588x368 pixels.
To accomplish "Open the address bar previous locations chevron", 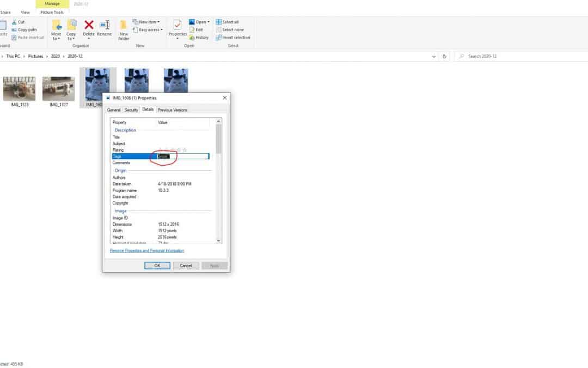I will click(x=434, y=56).
